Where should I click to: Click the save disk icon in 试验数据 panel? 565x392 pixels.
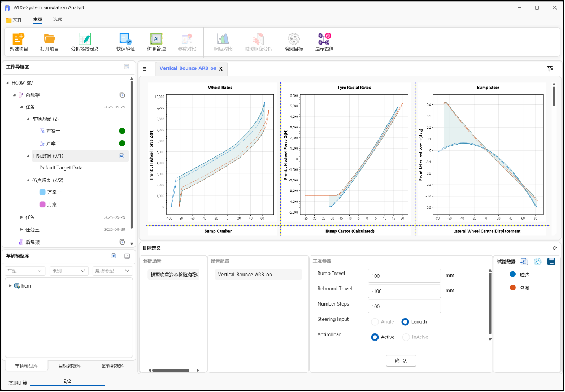[x=551, y=262]
